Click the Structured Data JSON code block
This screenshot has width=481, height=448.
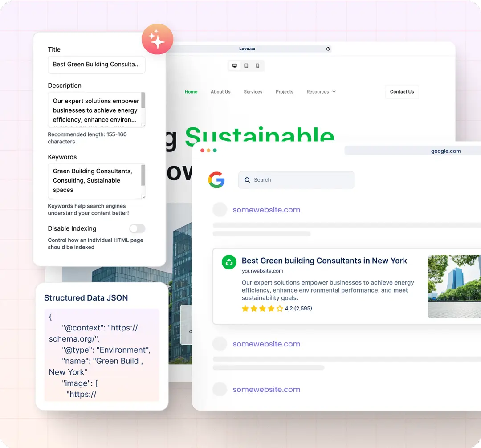tap(102, 355)
